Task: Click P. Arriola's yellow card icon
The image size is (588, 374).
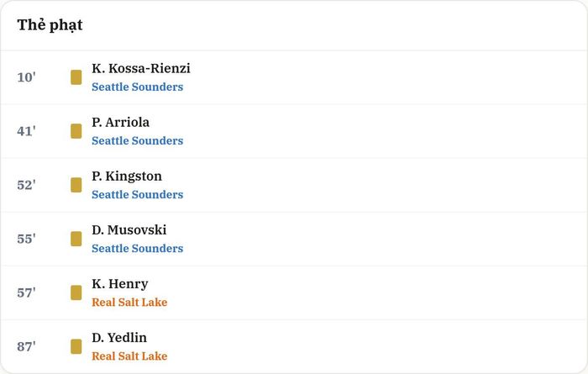Action: tap(76, 131)
